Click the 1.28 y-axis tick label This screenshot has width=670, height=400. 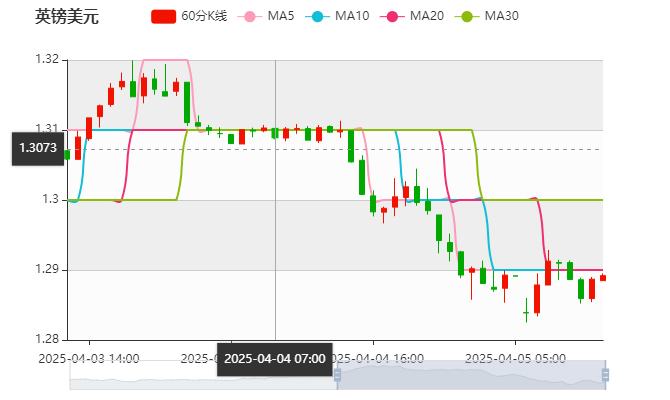coord(46,340)
